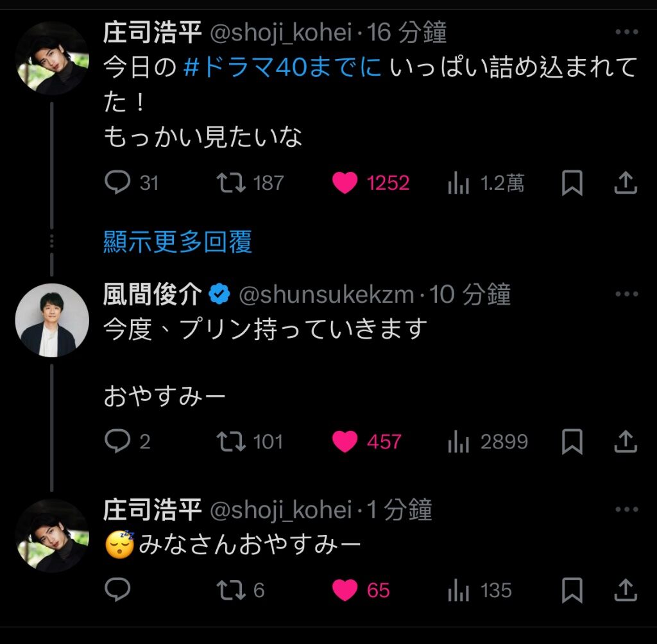This screenshot has width=657, height=644.
Task: Open more options on first tweet
Action: [626, 33]
